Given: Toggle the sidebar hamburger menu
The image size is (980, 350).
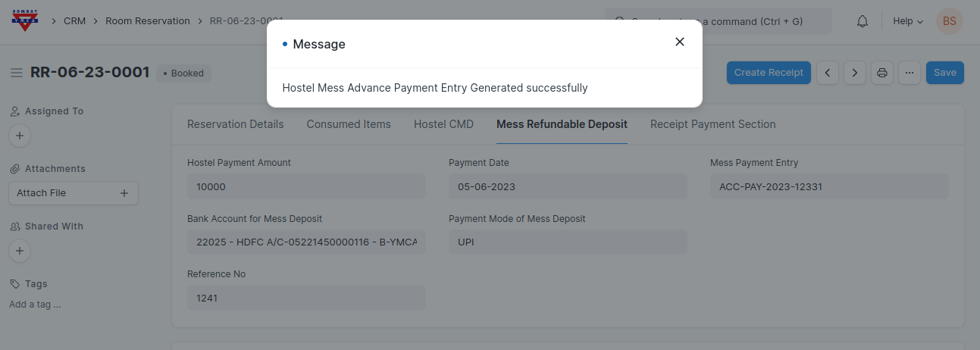Looking at the screenshot, I should click(17, 73).
